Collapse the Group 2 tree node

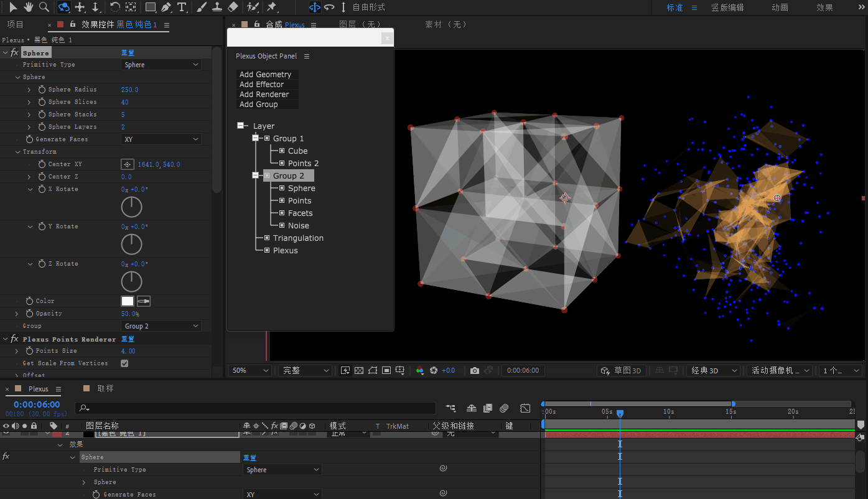click(255, 175)
